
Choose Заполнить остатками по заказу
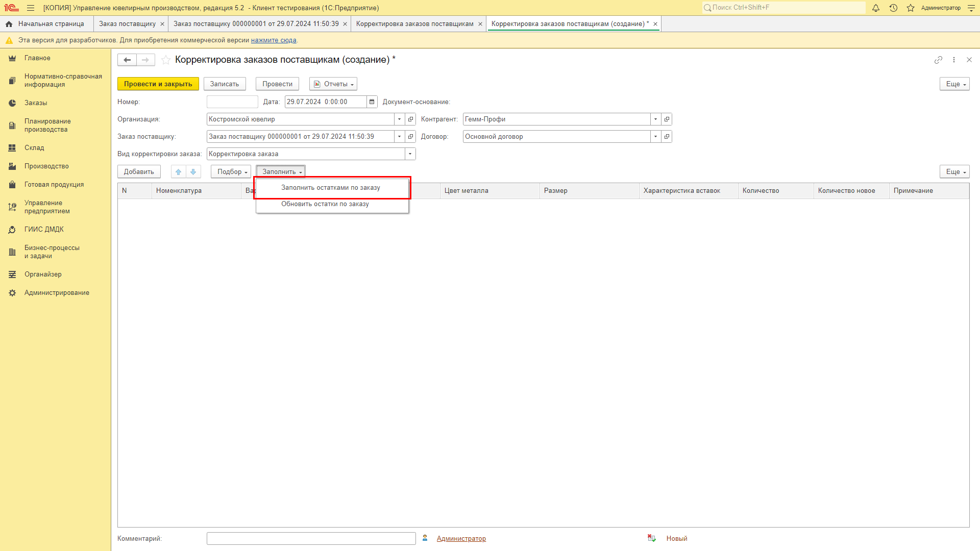click(331, 188)
